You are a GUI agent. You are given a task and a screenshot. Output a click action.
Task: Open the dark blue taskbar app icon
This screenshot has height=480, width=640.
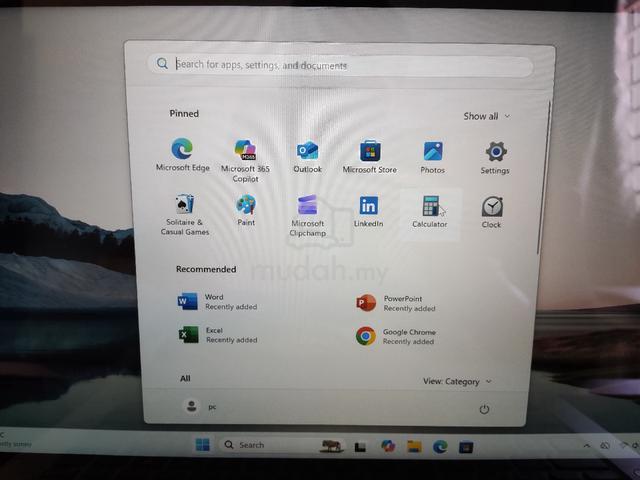coord(466,447)
